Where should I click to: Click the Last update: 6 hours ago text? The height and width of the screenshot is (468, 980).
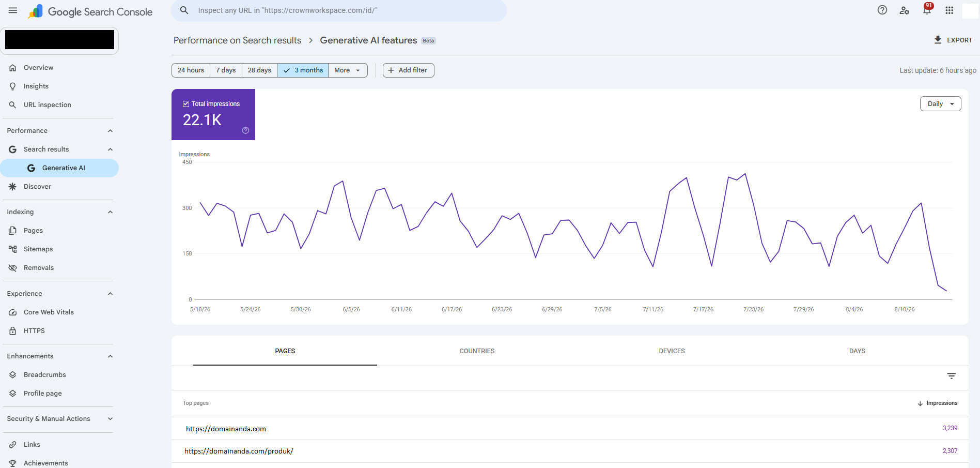coord(938,70)
